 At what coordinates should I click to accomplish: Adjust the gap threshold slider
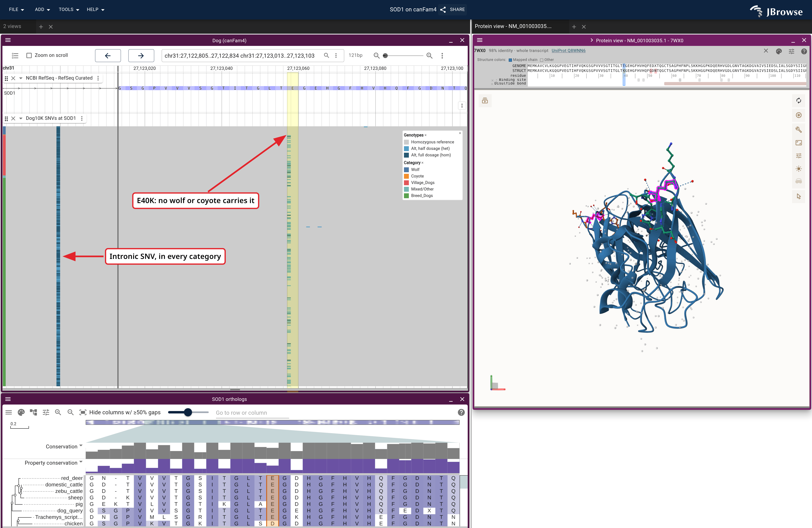pyautogui.click(x=188, y=412)
